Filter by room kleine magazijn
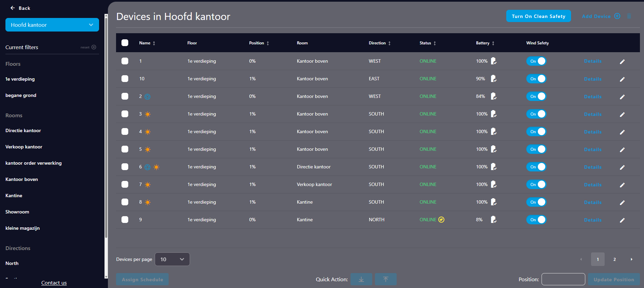This screenshot has height=288, width=644. tap(22, 228)
